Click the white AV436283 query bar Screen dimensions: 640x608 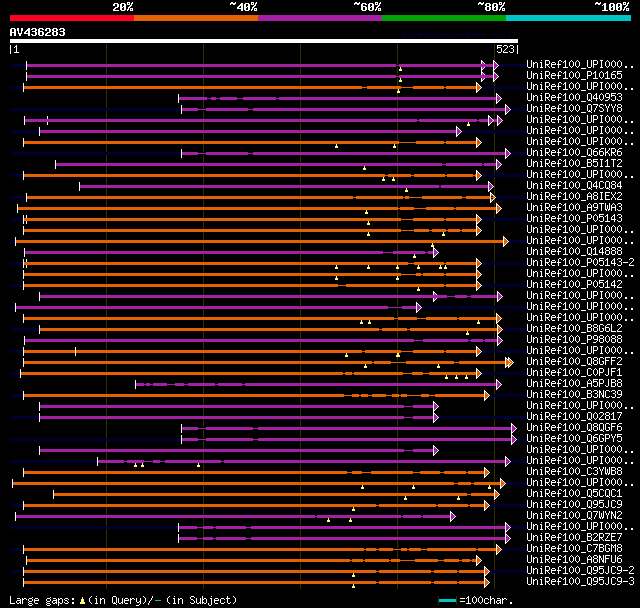pyautogui.click(x=264, y=41)
